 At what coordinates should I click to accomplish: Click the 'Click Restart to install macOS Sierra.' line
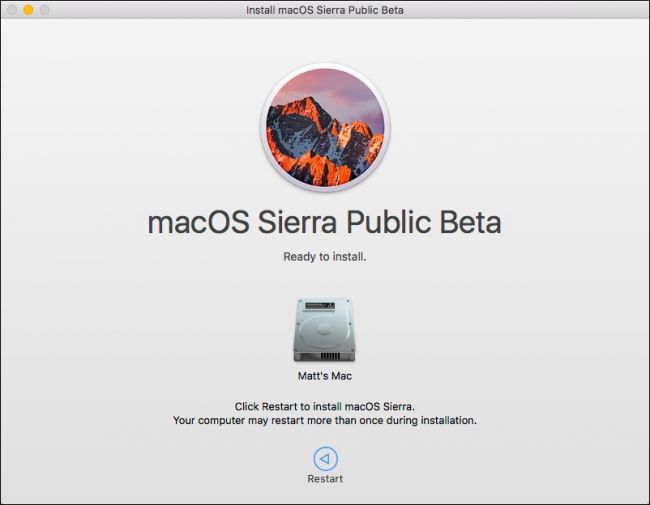coord(325,406)
